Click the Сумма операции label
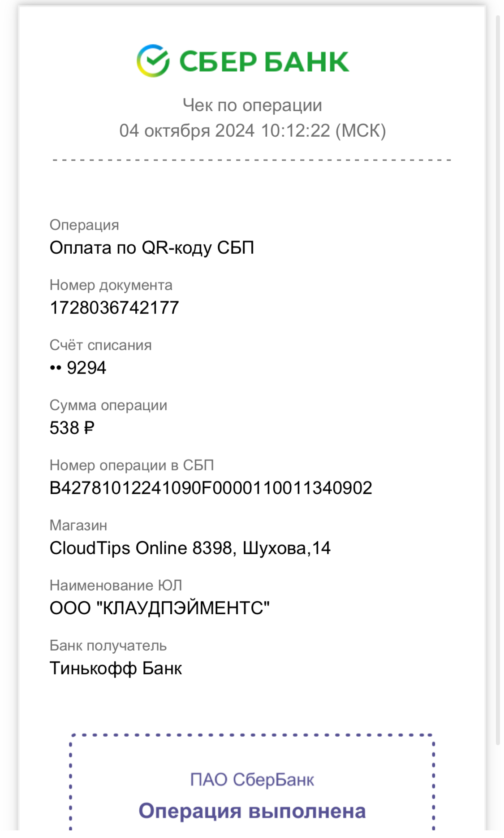 (x=108, y=405)
